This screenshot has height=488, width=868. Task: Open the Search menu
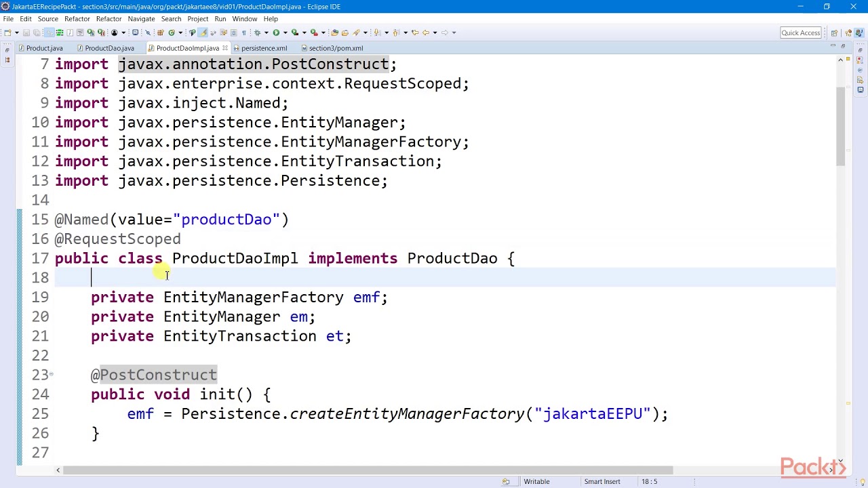point(171,19)
